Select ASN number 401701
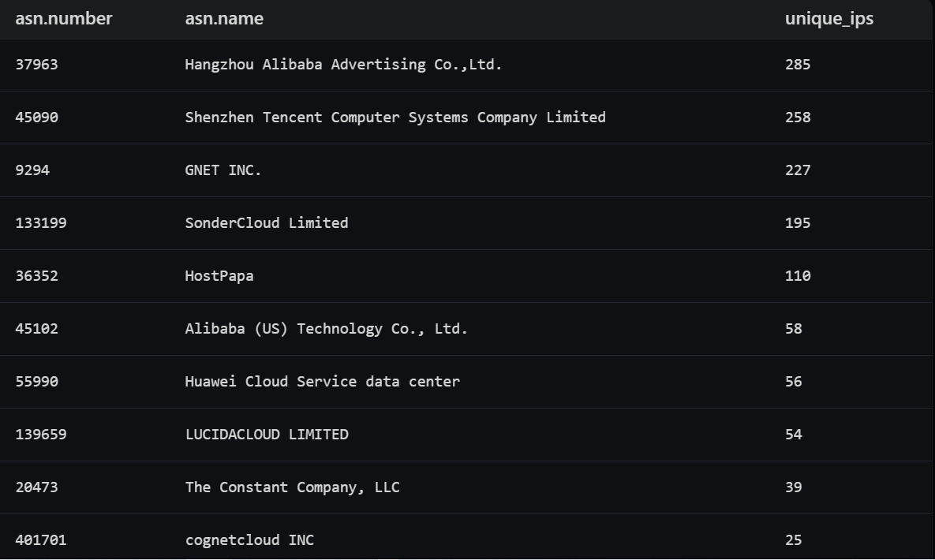The width and height of the screenshot is (935, 560). click(41, 540)
